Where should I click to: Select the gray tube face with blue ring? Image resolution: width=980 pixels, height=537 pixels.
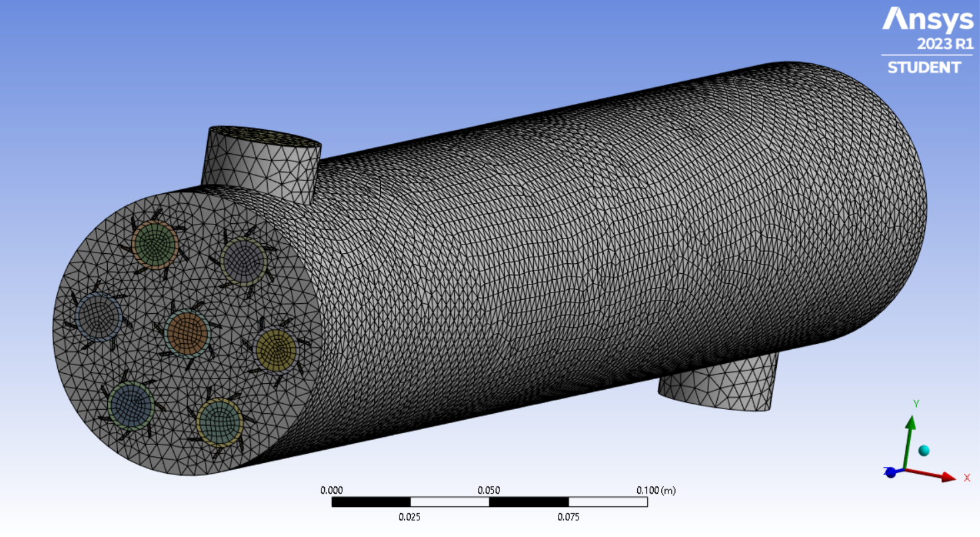(x=99, y=317)
